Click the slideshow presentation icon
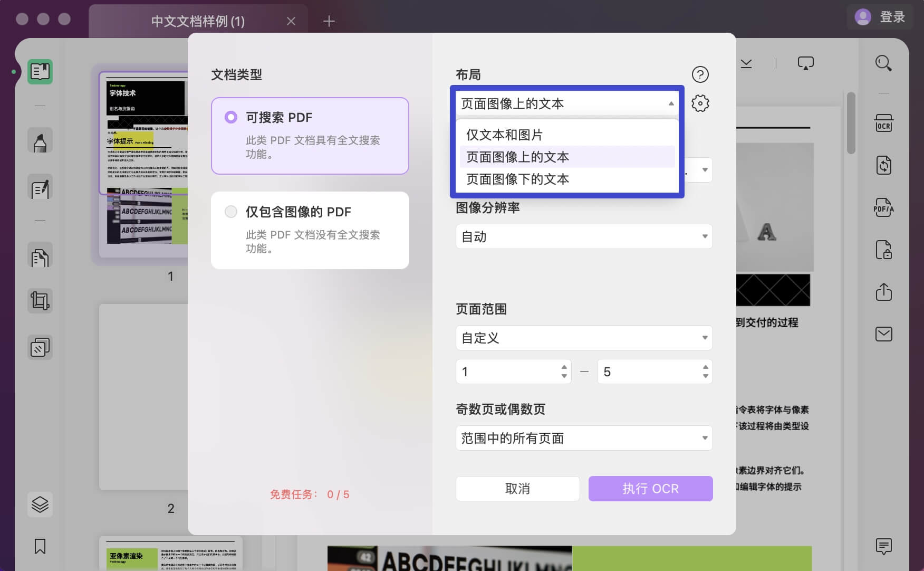Viewport: 924px width, 571px height. click(x=805, y=63)
